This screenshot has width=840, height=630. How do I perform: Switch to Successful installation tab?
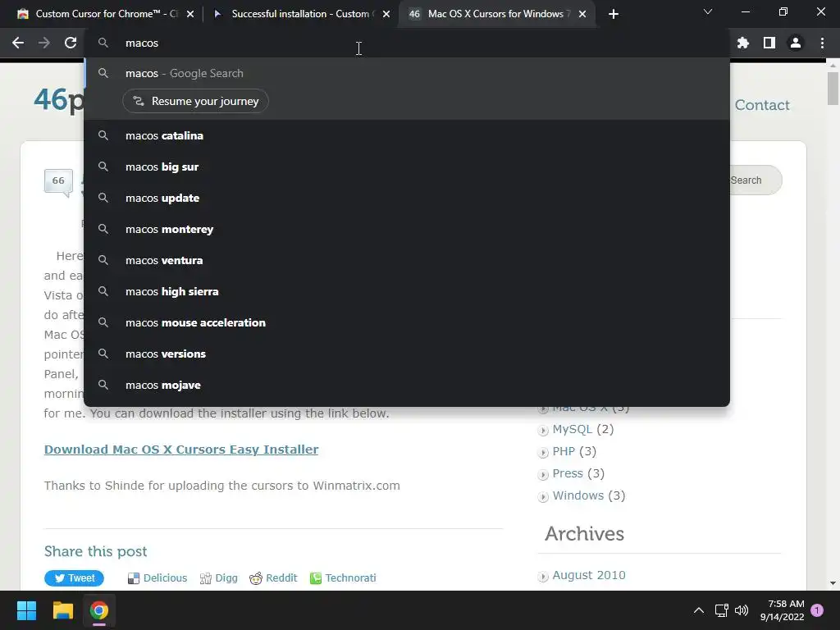[302, 14]
